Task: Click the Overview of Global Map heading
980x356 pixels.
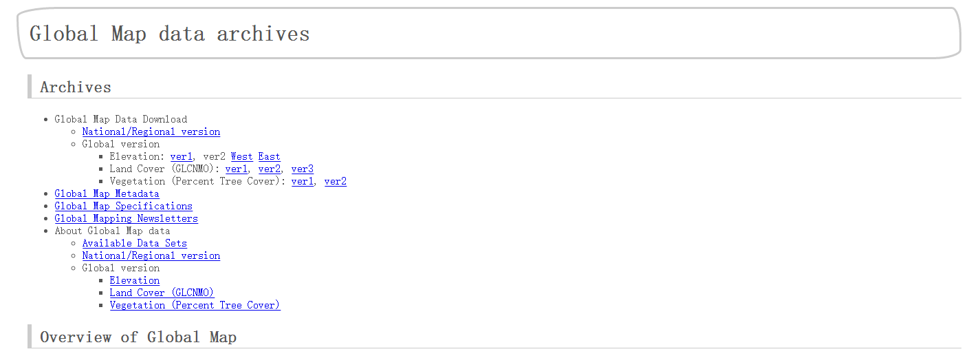Action: point(138,337)
